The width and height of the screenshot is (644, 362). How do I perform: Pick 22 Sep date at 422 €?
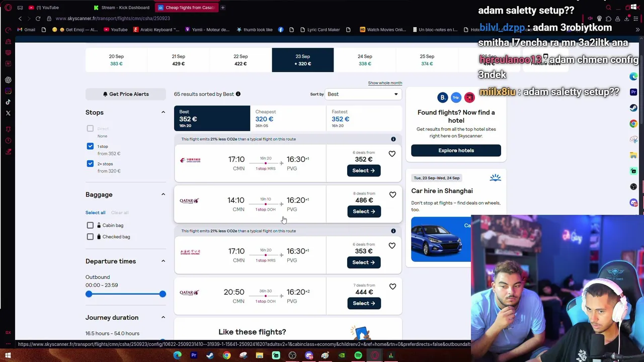tap(240, 60)
